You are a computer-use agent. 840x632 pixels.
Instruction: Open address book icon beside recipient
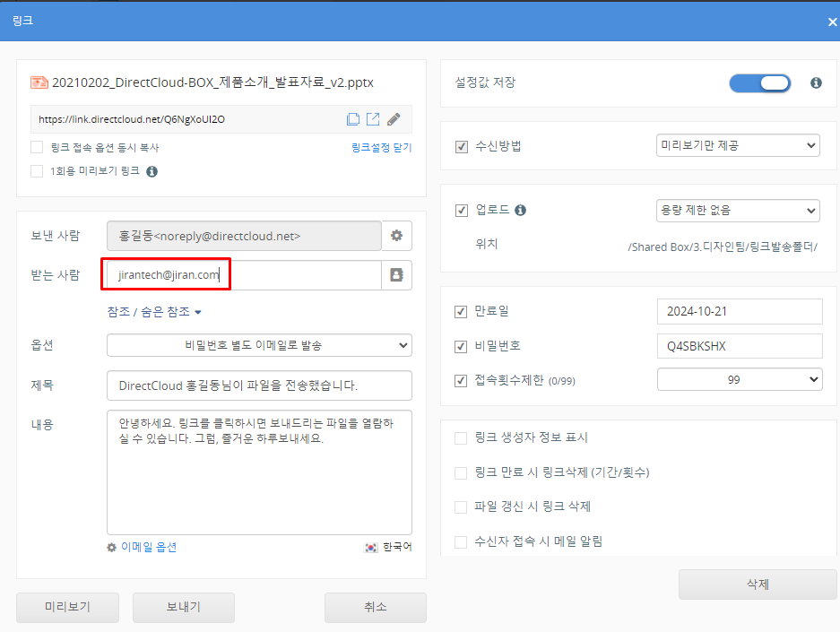[x=396, y=275]
